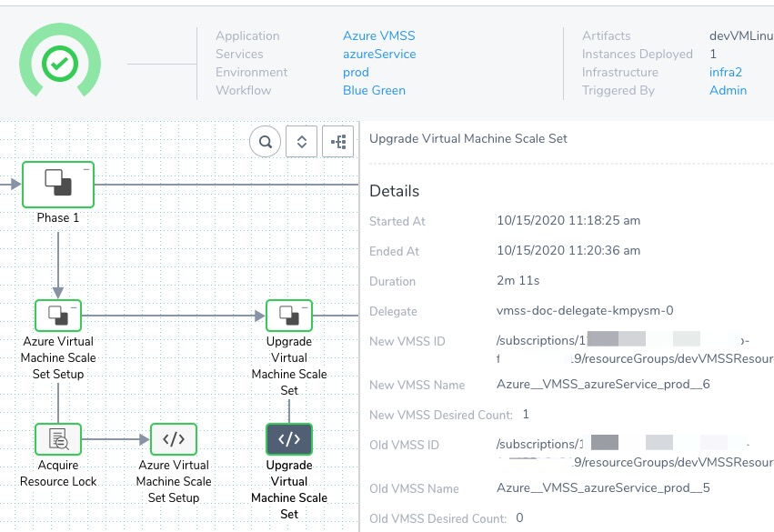Click Old VMSS Name Azure__VMSS_azureService_prod__5
The width and height of the screenshot is (774, 532).
click(x=603, y=487)
